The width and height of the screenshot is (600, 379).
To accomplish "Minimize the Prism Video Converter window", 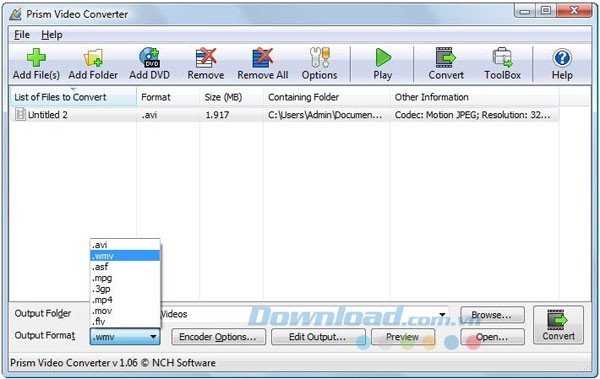I will [525, 11].
